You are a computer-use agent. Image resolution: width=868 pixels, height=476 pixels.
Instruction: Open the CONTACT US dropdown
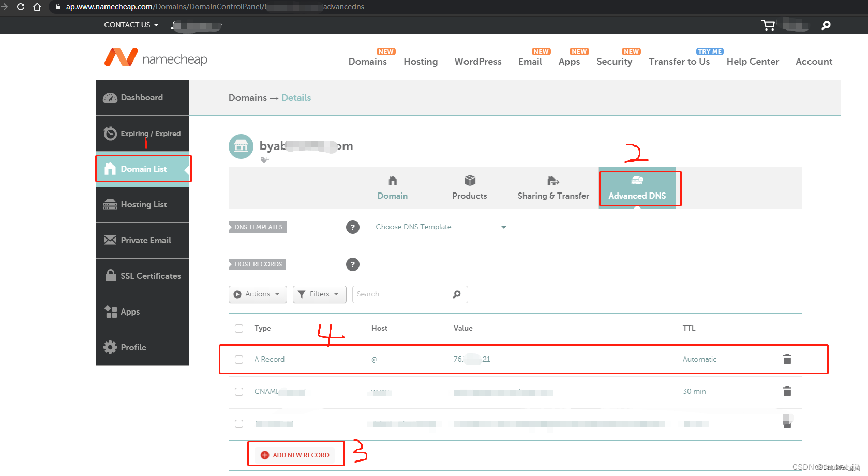131,25
